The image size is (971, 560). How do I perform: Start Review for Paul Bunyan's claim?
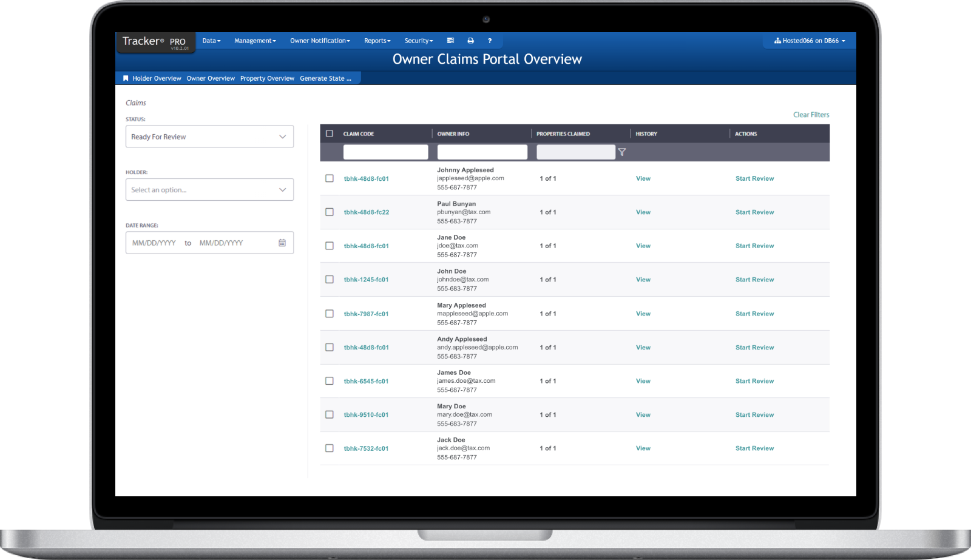pos(754,212)
